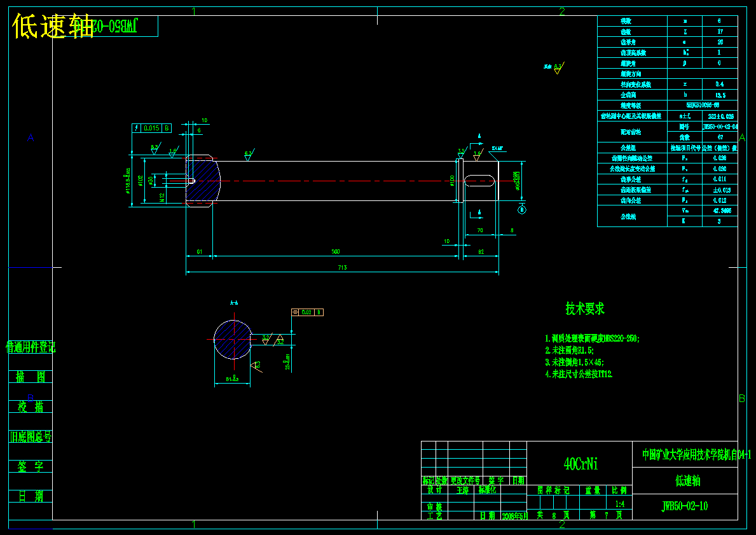The width and height of the screenshot is (756, 535).
Task: Click the 借通用件登记 label
Action: [x=31, y=347]
